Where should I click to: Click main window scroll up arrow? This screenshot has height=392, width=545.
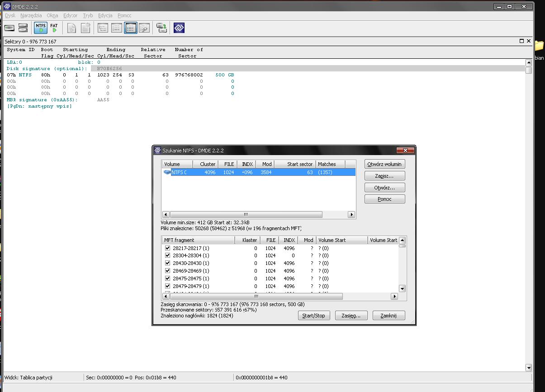pos(529,62)
